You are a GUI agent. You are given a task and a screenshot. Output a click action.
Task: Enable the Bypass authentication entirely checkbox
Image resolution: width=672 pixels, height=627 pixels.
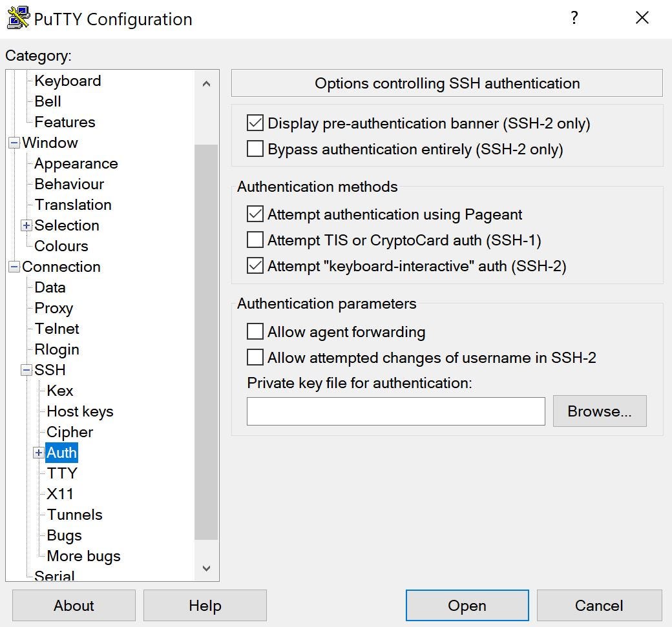(x=256, y=149)
